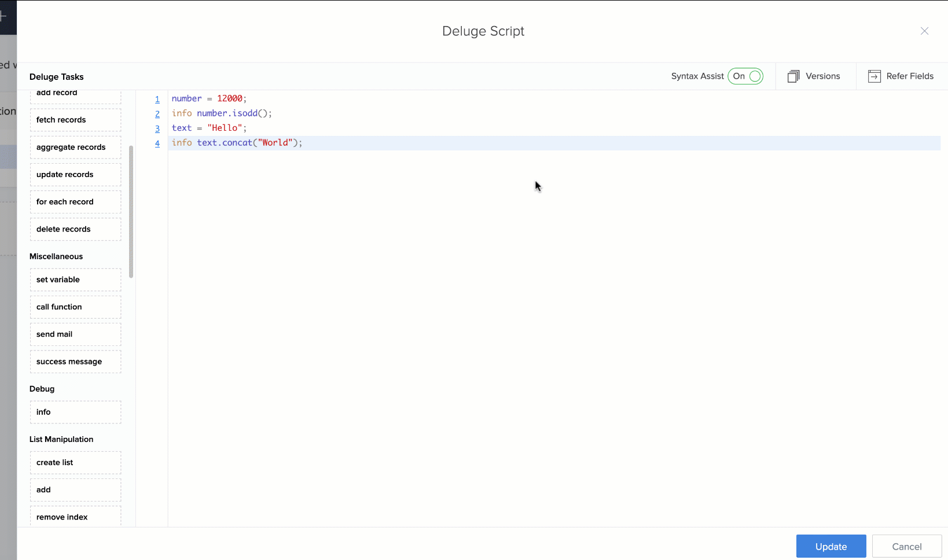Choose the aggregate records task
The width and height of the screenshot is (948, 560).
point(75,147)
